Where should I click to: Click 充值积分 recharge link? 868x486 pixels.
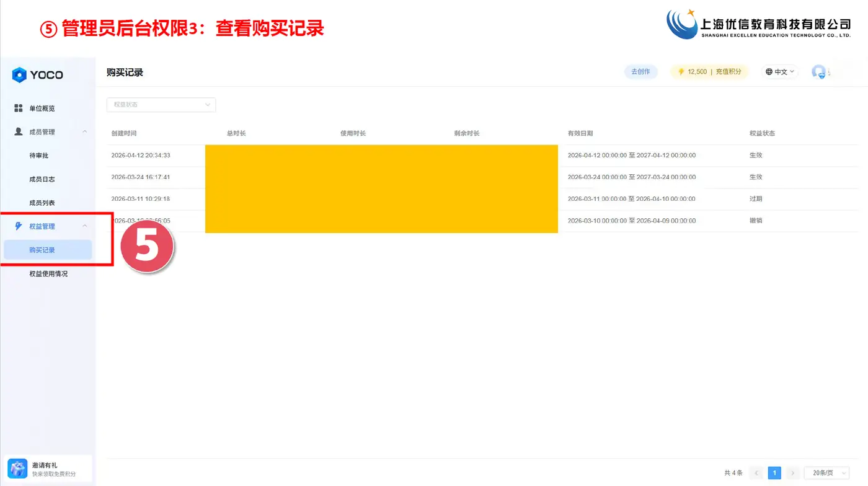pyautogui.click(x=728, y=72)
